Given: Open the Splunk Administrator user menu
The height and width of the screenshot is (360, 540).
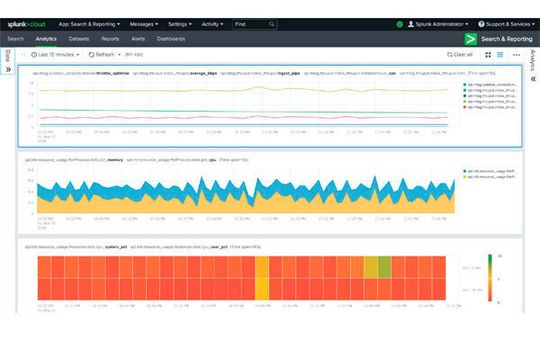Looking at the screenshot, I should coord(438,24).
